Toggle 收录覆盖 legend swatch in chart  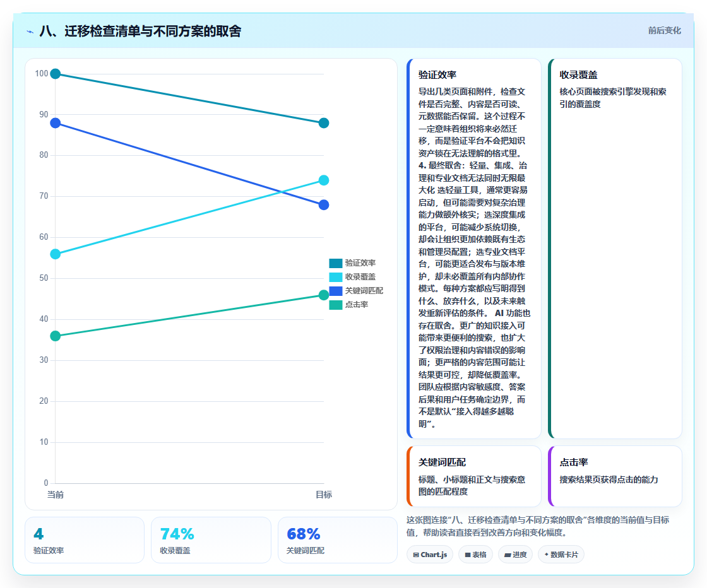click(335, 277)
